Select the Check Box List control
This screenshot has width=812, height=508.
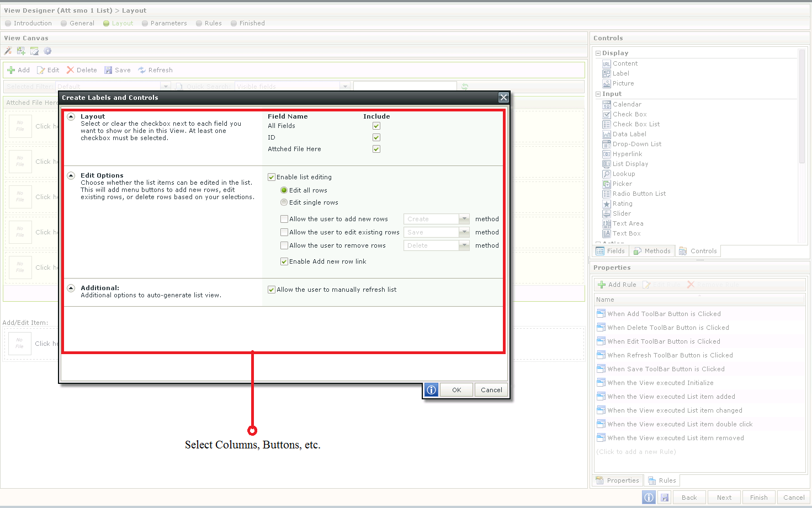pos(631,124)
